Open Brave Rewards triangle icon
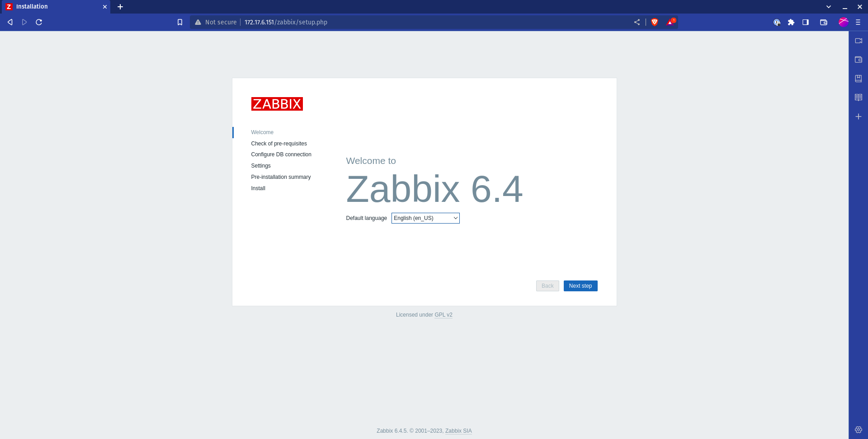Viewport: 868px width, 439px height. click(x=670, y=22)
